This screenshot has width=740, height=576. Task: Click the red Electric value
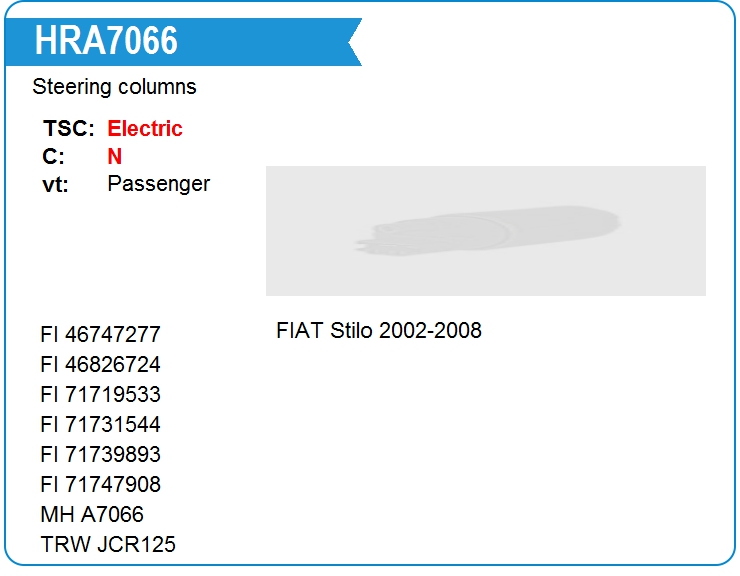[x=145, y=128]
